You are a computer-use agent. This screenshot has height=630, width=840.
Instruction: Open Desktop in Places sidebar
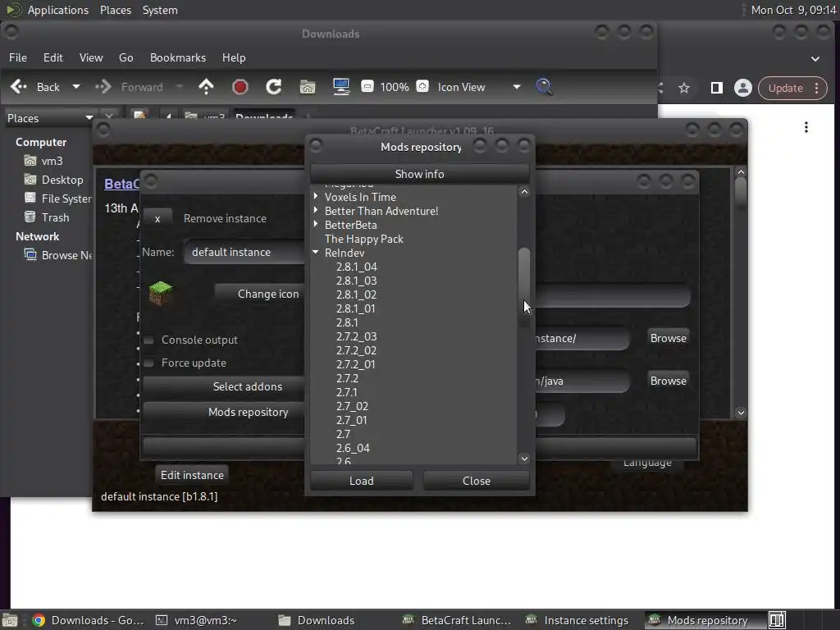point(53,180)
